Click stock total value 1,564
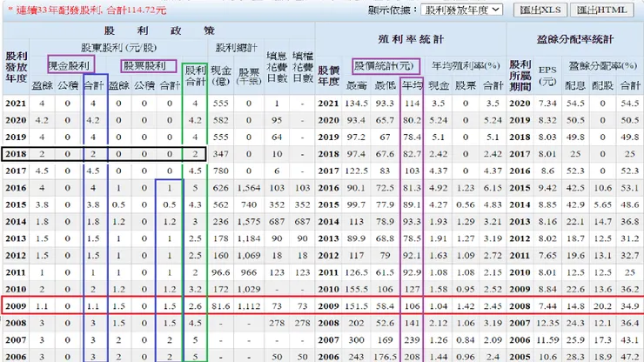The image size is (644, 362). click(249, 188)
